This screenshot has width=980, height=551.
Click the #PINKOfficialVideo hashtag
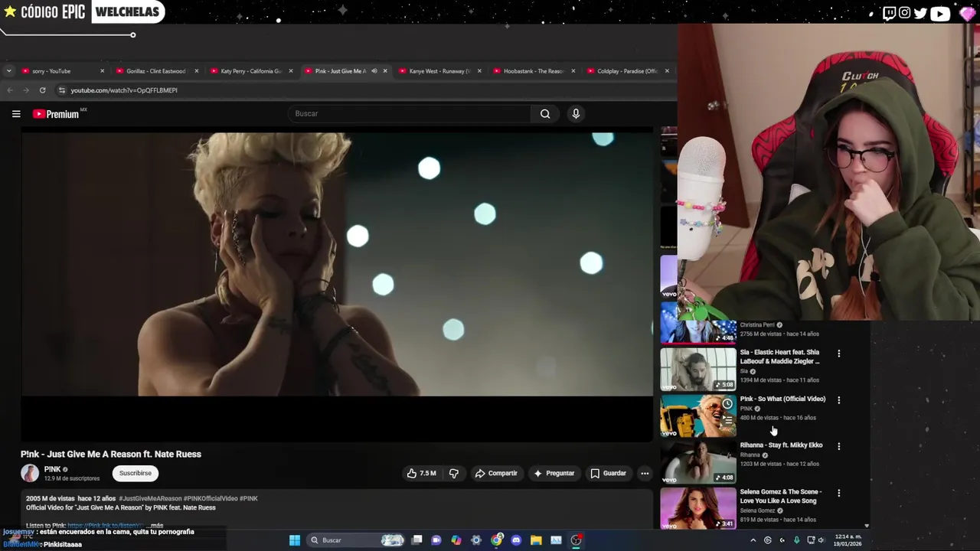click(211, 498)
